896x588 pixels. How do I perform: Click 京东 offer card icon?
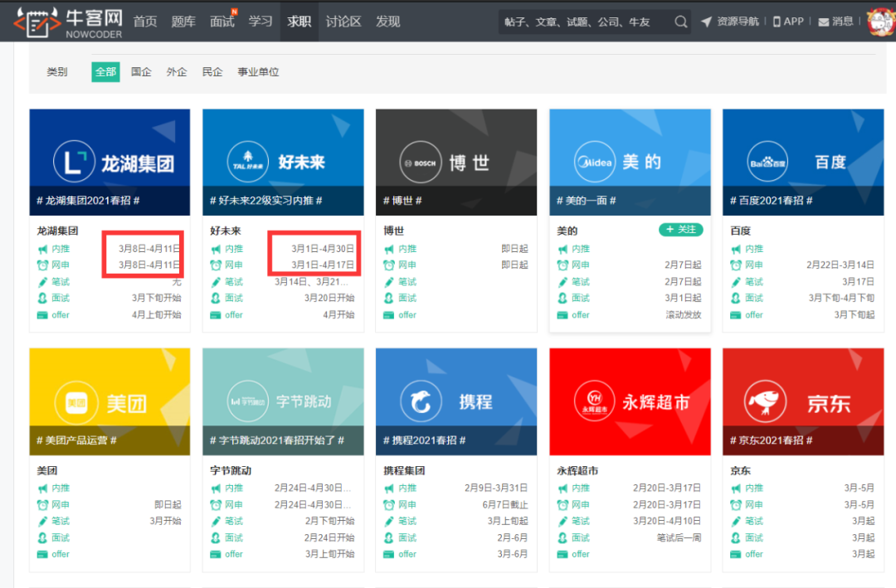(735, 554)
